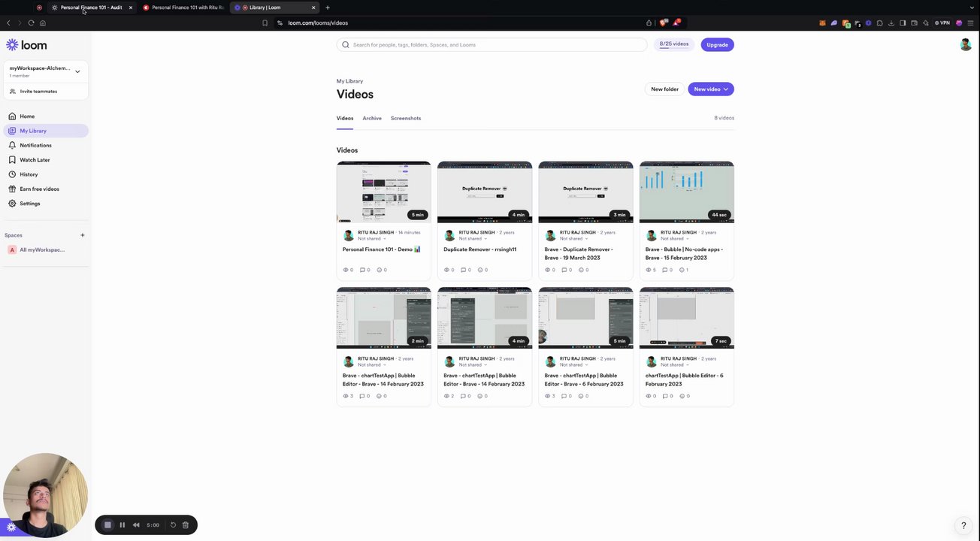Restart the recording with the circular arrow
The width and height of the screenshot is (980, 541).
coord(173,525)
